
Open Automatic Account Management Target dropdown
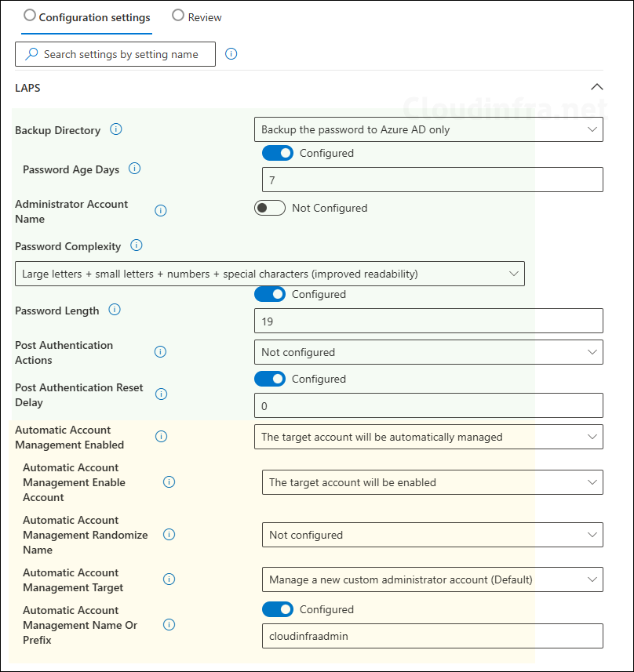pos(432,579)
